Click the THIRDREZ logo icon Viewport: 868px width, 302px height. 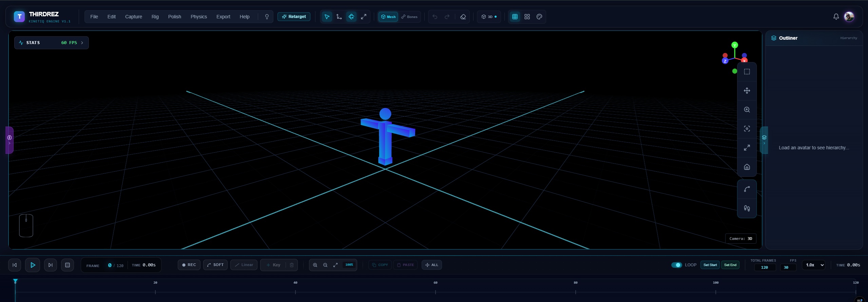point(19,17)
